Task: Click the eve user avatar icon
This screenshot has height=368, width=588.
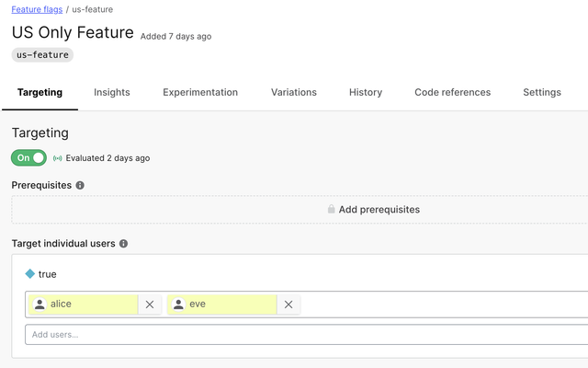Action: click(x=178, y=305)
